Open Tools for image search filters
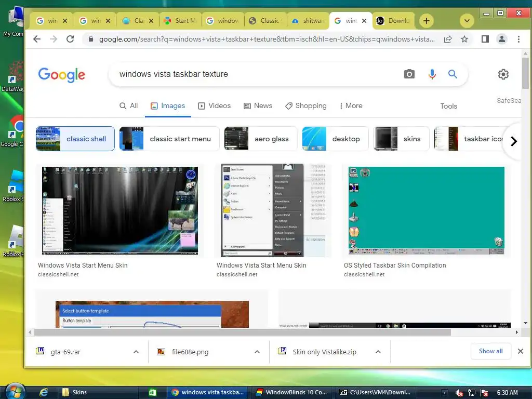Viewport: 532px width, 399px height. tap(448, 106)
